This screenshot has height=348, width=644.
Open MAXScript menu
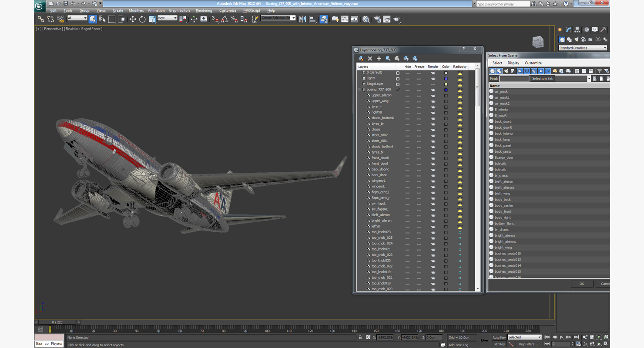(252, 10)
